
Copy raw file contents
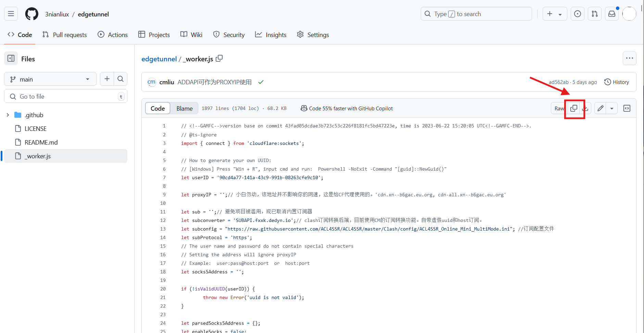[574, 108]
